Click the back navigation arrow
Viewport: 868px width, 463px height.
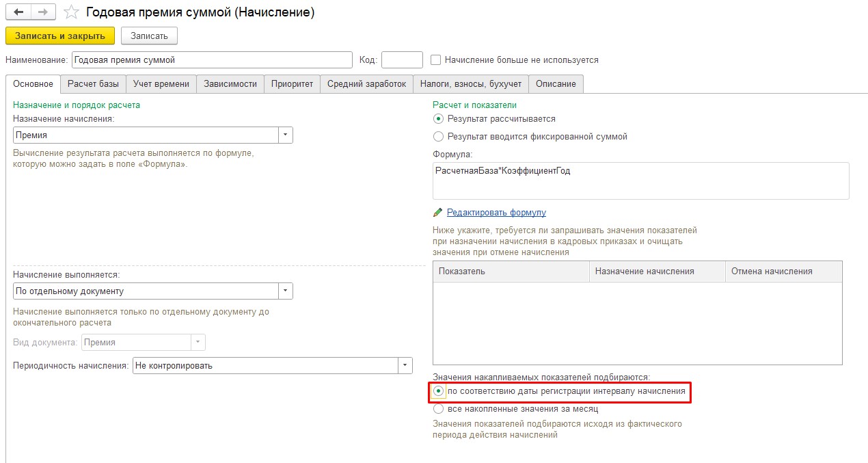pos(18,12)
